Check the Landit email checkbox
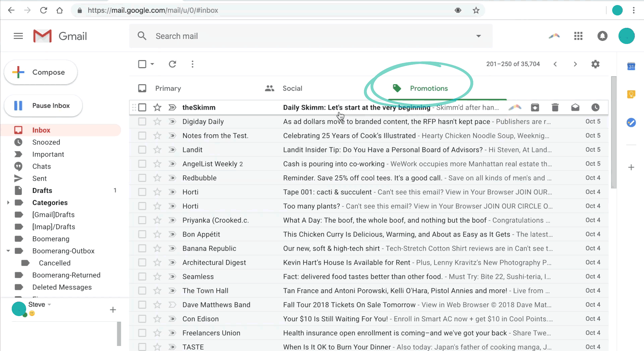This screenshot has width=644, height=351. tap(142, 150)
